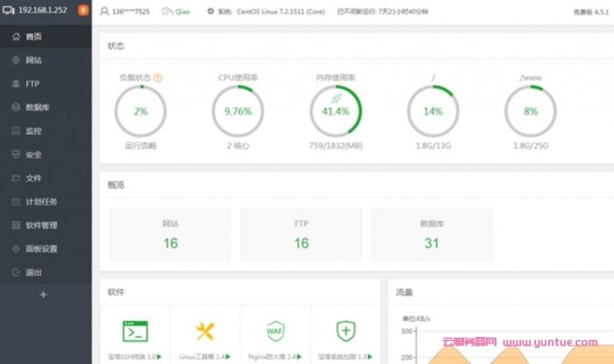Click the help question mark next to 负载状态

point(158,77)
